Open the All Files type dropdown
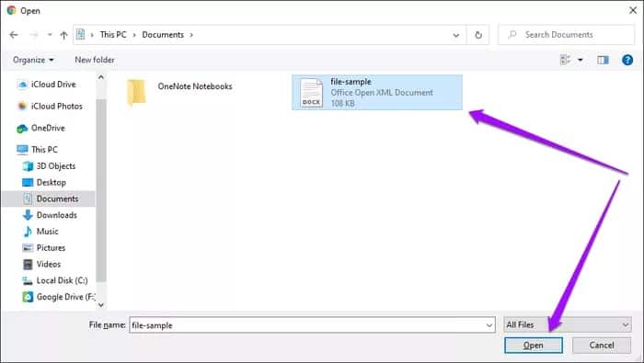The image size is (644, 363). (568, 324)
